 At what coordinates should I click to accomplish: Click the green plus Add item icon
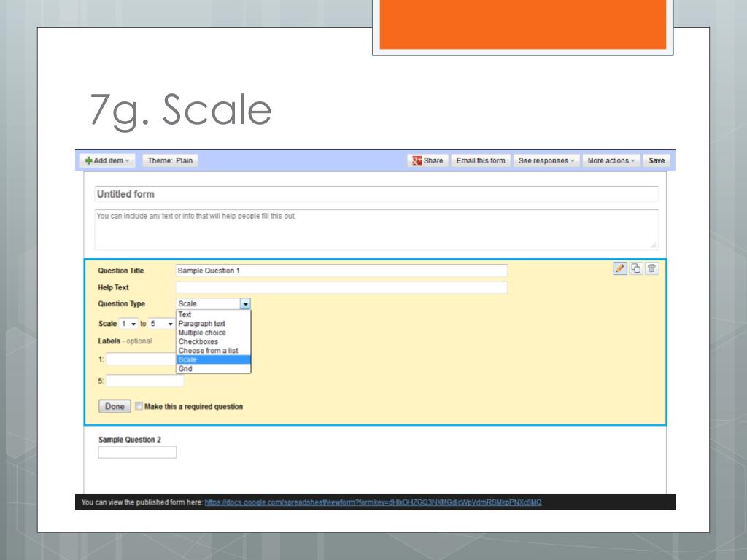pos(88,161)
